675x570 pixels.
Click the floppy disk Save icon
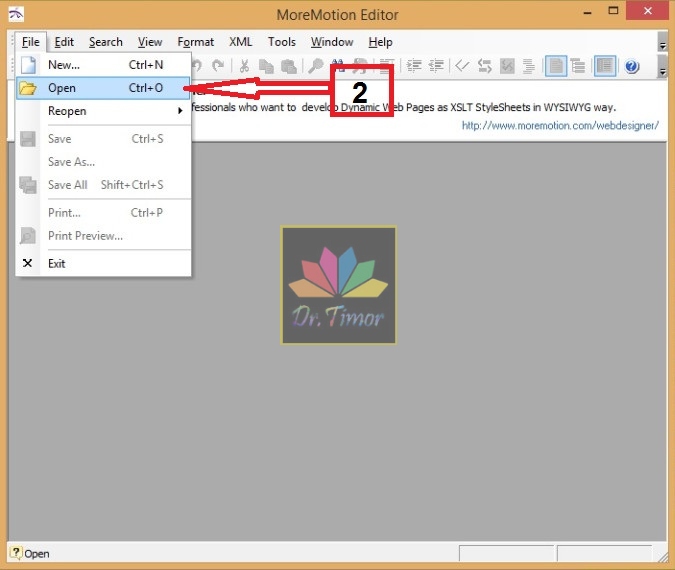point(28,139)
